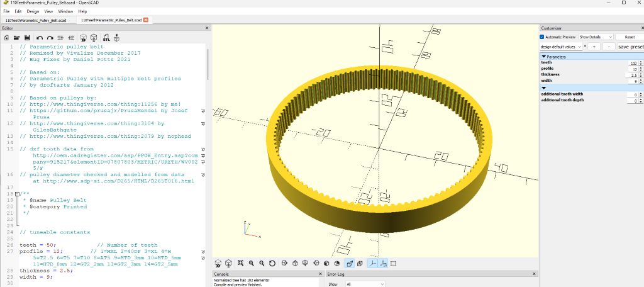Toggle orthogonal projection view
Screen dimensions: 644x287
[x=360, y=263]
